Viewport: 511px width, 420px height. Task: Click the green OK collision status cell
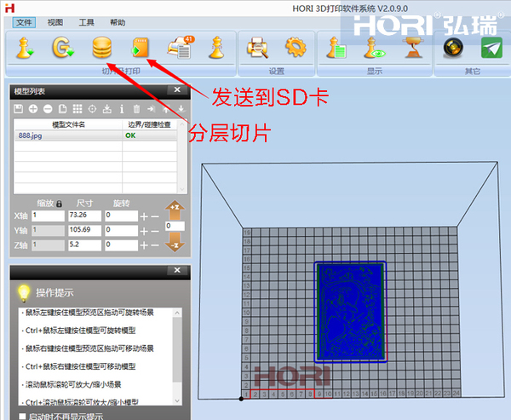[150, 135]
